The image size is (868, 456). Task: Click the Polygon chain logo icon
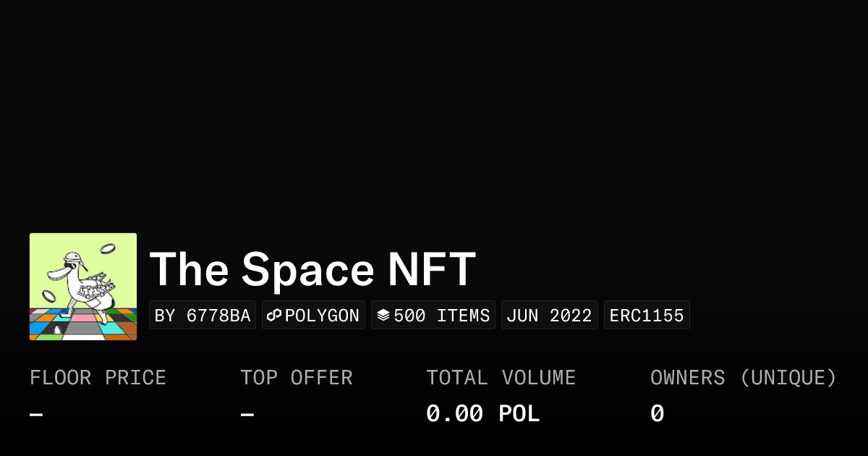[x=274, y=316]
